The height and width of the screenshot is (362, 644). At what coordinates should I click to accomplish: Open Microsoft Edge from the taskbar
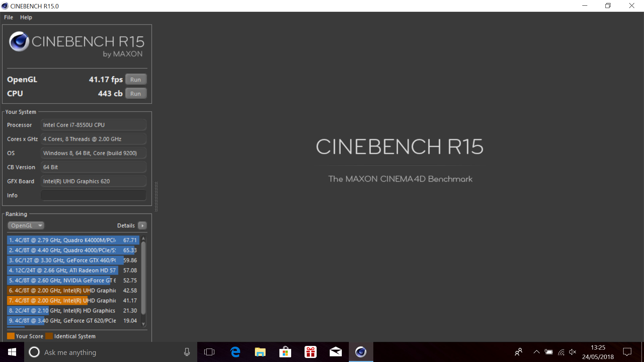[235, 352]
